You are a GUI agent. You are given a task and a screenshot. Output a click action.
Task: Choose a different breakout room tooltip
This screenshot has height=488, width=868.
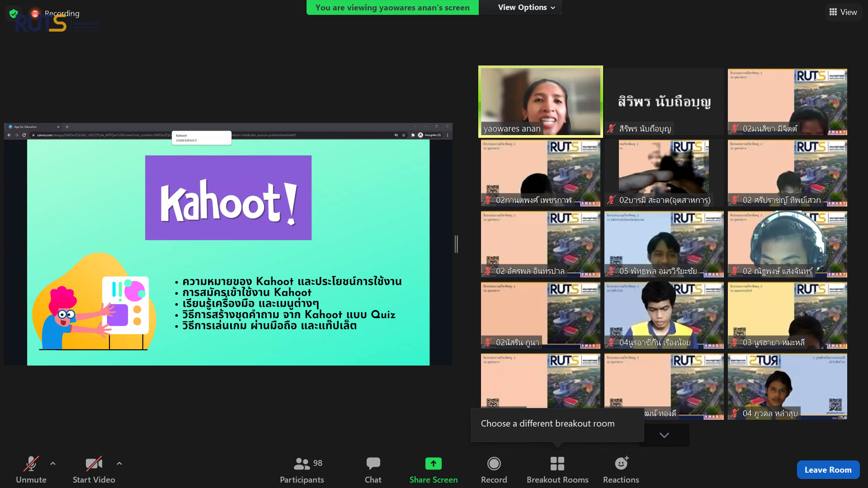click(557, 424)
